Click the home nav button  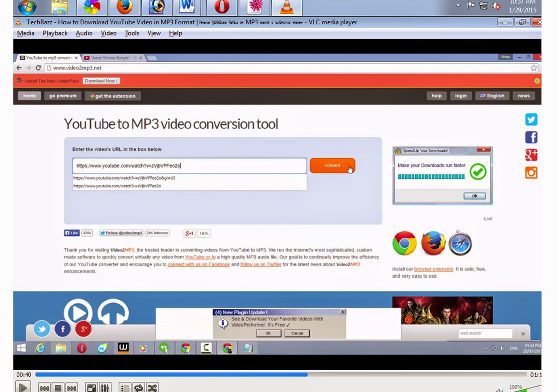29,96
